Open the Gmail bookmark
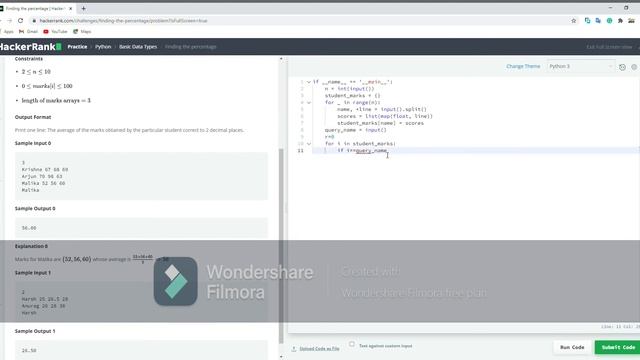The width and height of the screenshot is (640, 360). click(x=28, y=31)
